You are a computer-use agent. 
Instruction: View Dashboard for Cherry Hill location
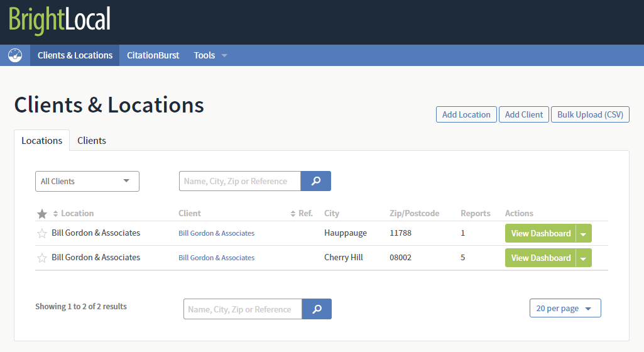pos(540,258)
